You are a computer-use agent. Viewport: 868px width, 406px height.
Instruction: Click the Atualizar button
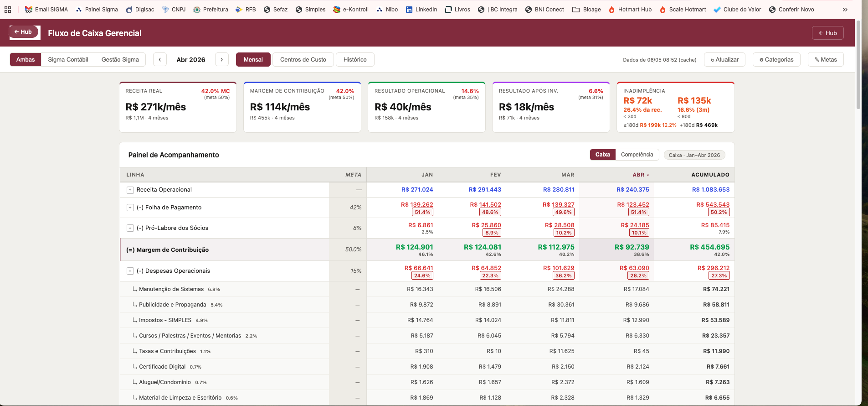tap(724, 60)
